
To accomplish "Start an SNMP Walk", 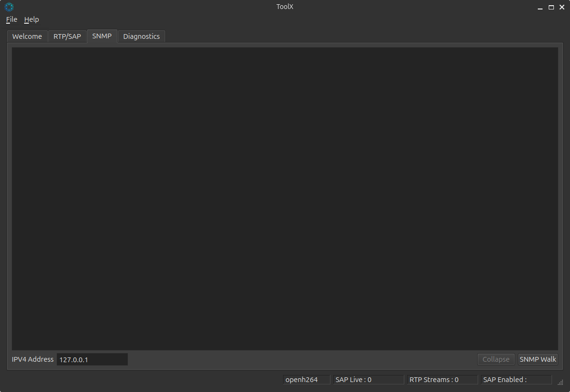I will coord(538,359).
